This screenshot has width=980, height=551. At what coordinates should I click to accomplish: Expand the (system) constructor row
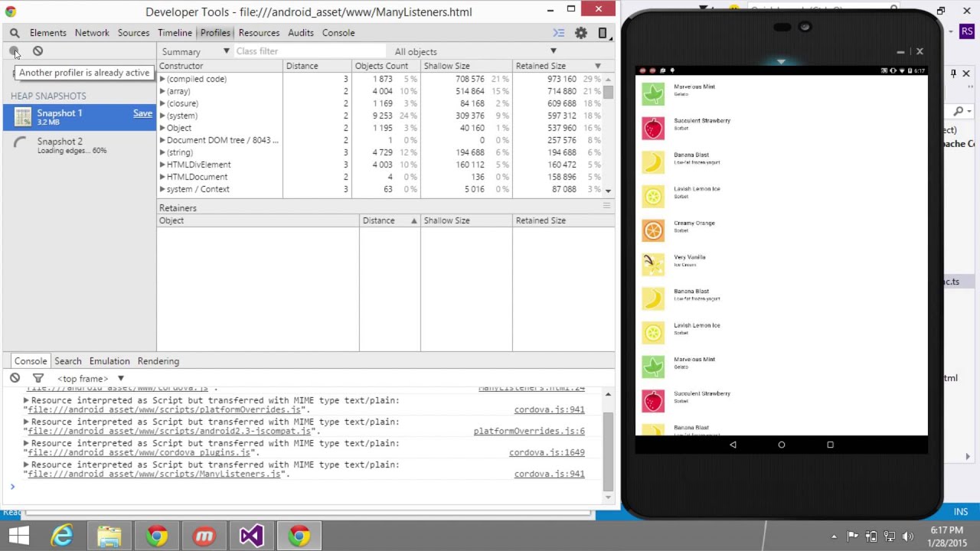[162, 116]
